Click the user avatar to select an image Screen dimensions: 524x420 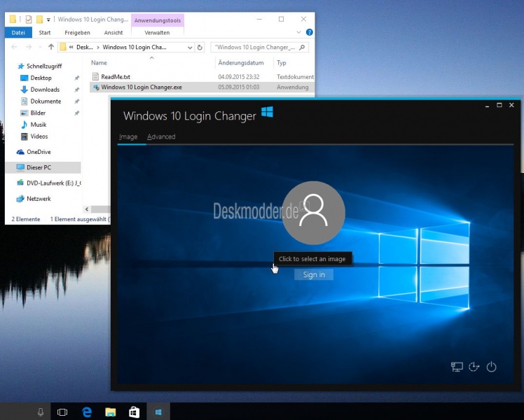click(313, 213)
